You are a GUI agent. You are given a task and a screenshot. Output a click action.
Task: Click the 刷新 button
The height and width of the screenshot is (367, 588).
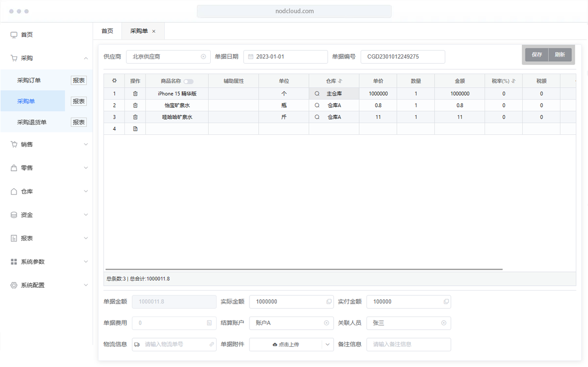pos(560,55)
